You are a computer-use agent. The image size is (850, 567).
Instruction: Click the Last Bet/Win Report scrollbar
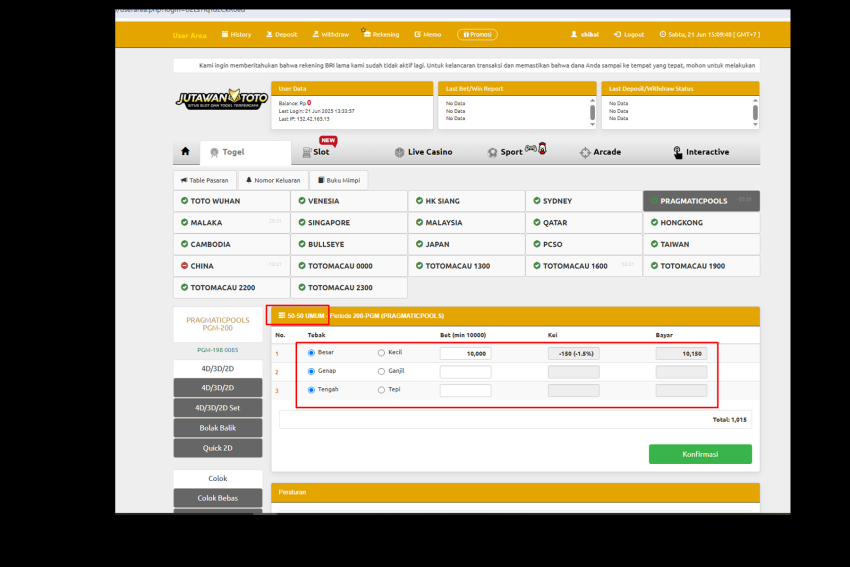(x=592, y=112)
